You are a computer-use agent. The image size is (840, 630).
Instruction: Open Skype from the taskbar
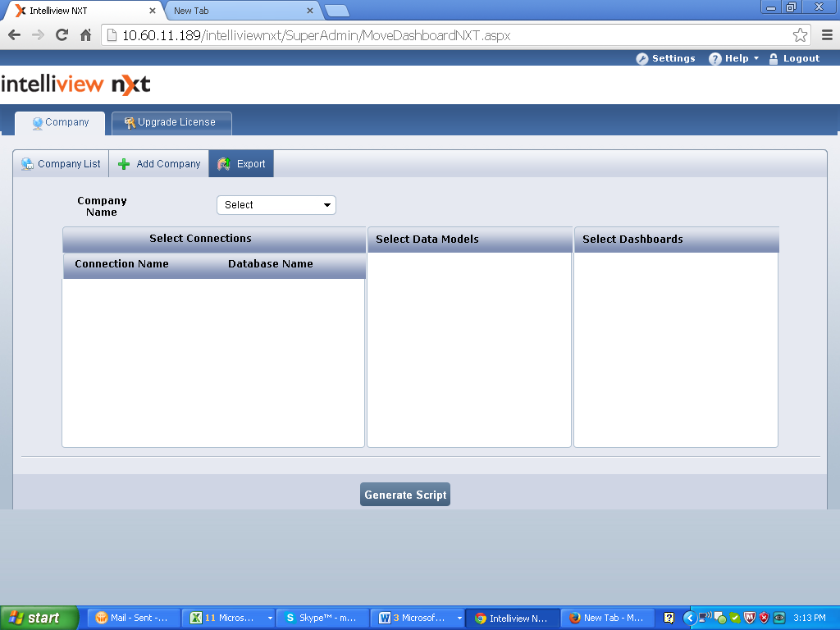pos(321,618)
